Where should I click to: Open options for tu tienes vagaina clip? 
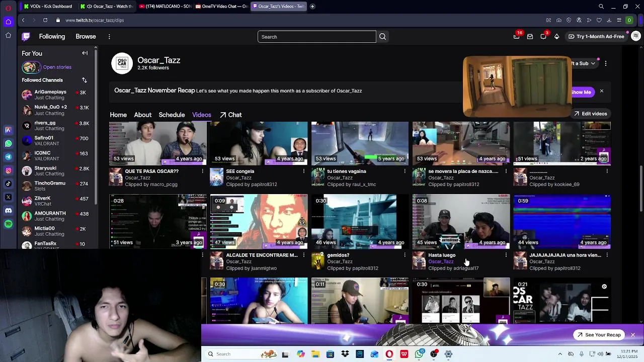(405, 171)
